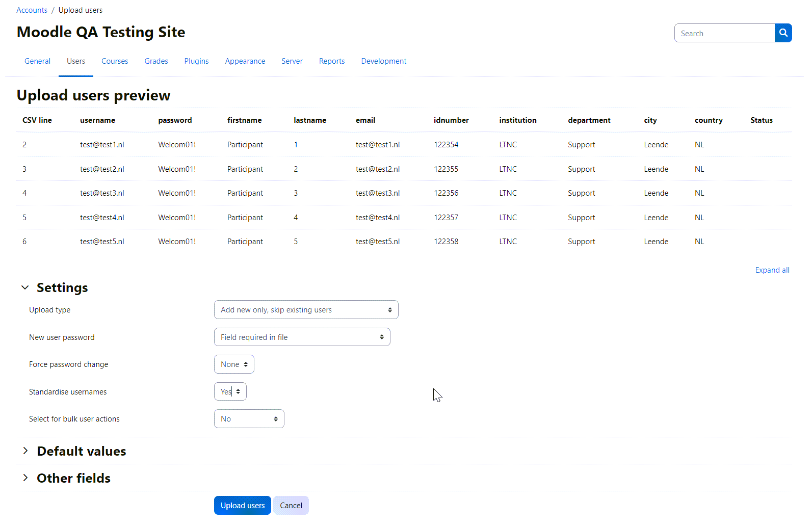Click the test@test1.nl username cell
The width and height of the screenshot is (812, 527).
102,145
